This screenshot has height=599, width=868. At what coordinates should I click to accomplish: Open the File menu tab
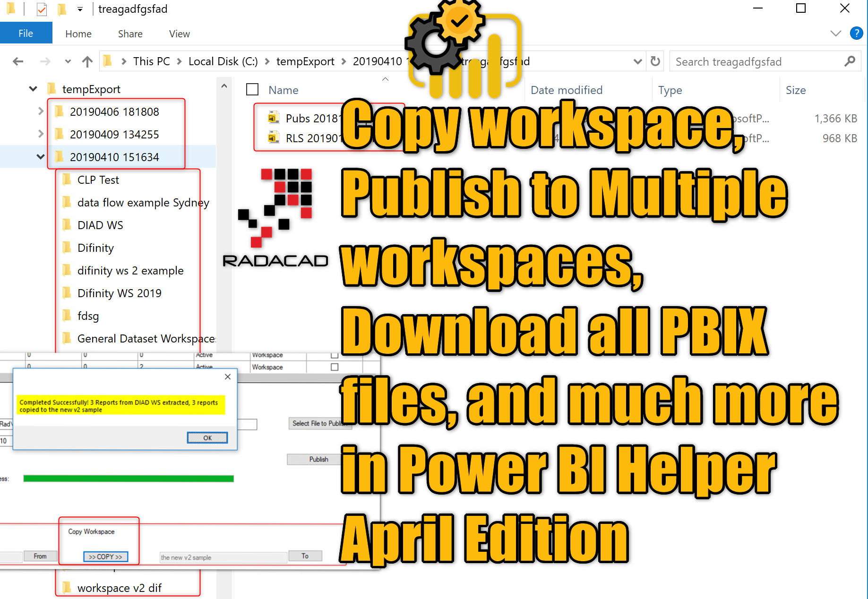point(26,34)
